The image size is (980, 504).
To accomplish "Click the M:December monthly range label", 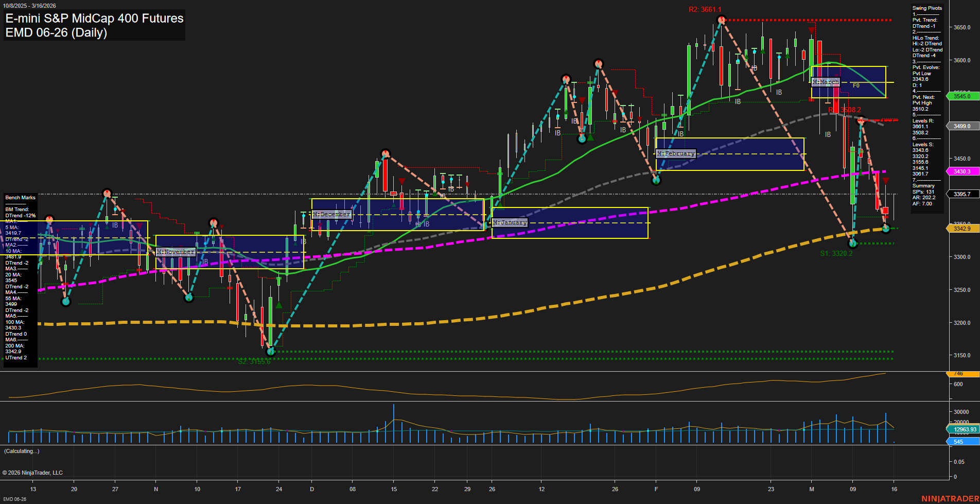I will coord(331,214).
